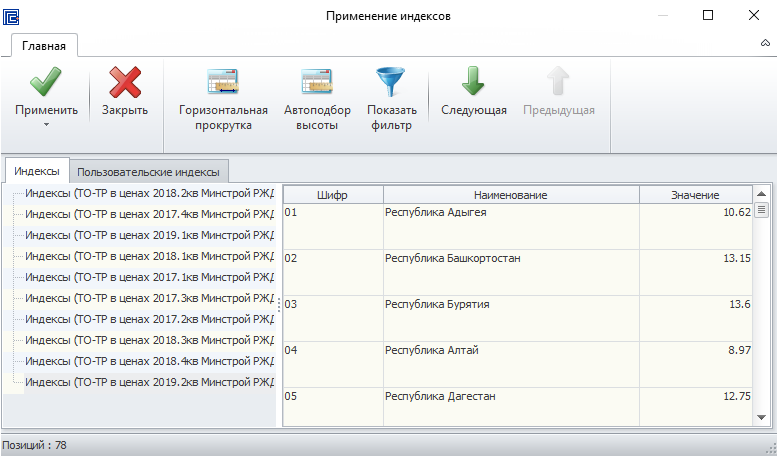This screenshot has width=778, height=457.
Task: Click the red cross Закрыть icon
Action: 125,82
